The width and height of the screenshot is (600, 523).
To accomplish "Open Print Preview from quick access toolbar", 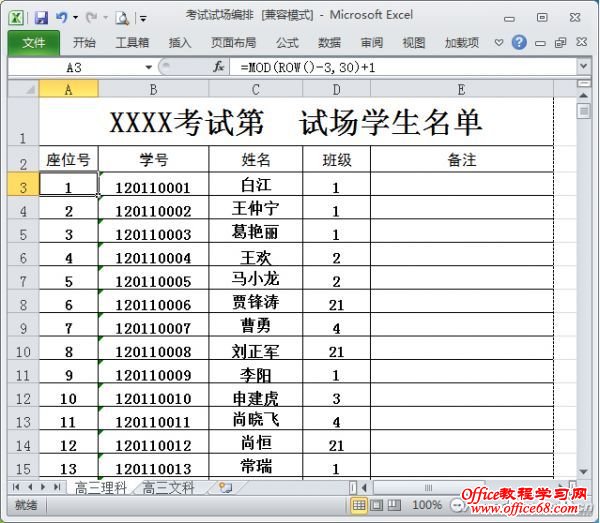I will pos(122,18).
